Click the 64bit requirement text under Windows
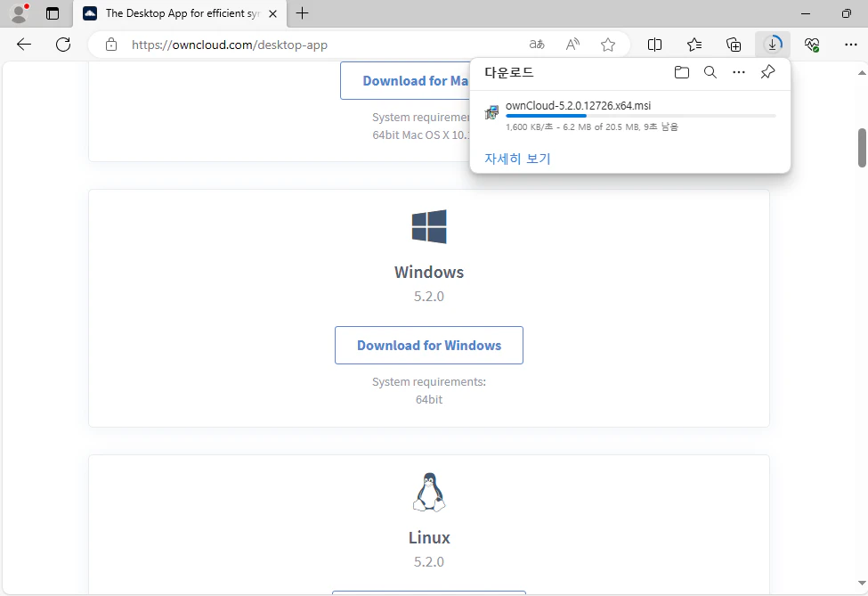The width and height of the screenshot is (868, 596). coord(429,399)
